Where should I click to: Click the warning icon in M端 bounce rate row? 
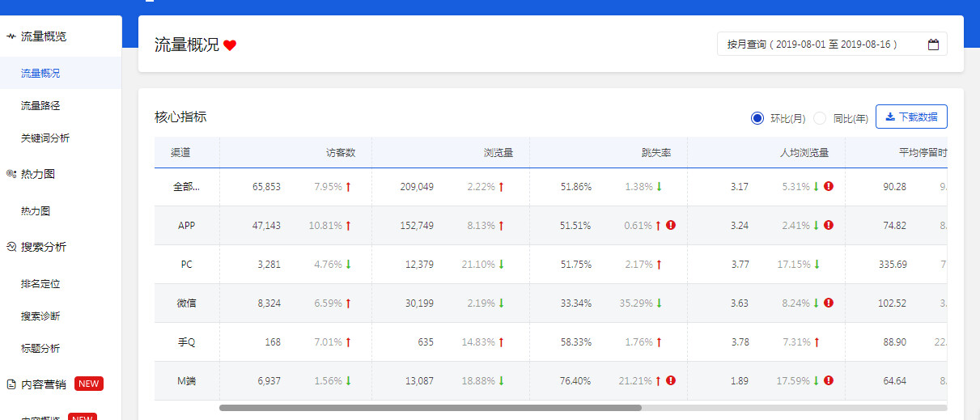coord(671,381)
